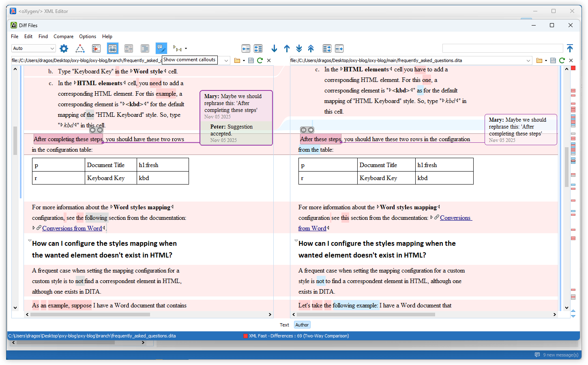The width and height of the screenshot is (588, 365).
Task: Click the Perform Files Differencing icon
Action: pyautogui.click(x=96, y=49)
